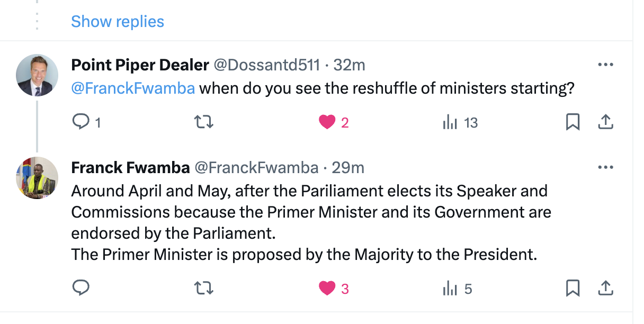Bookmark Point Piper Dealer's tweet

[573, 123]
